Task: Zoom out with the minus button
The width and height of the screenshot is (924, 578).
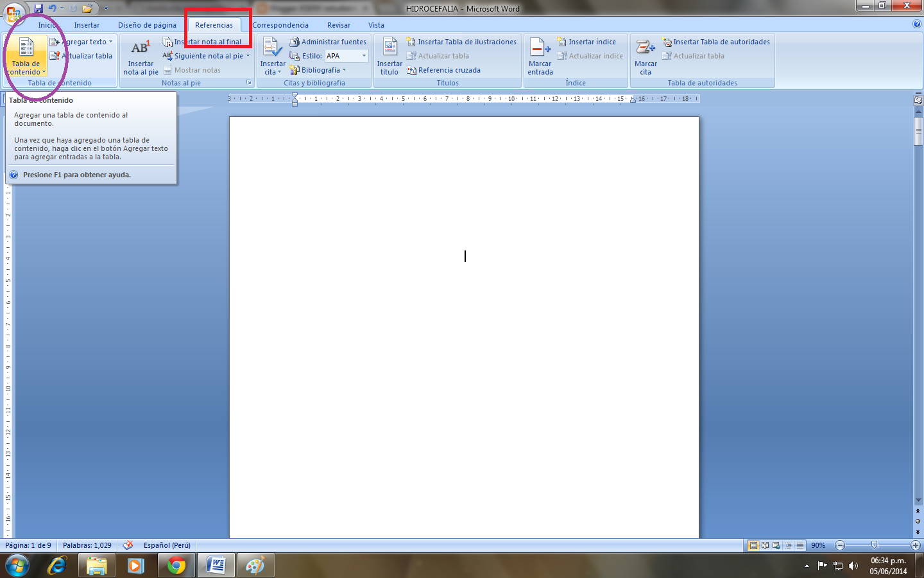Action: [x=839, y=545]
